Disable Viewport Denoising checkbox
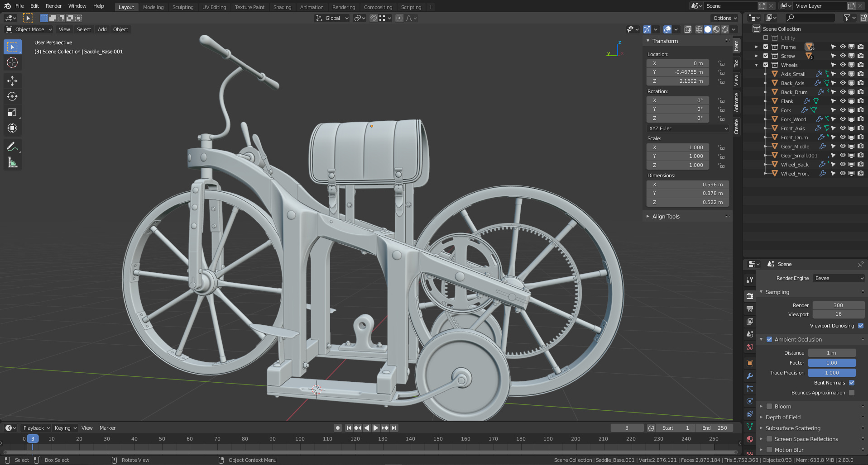 click(861, 326)
